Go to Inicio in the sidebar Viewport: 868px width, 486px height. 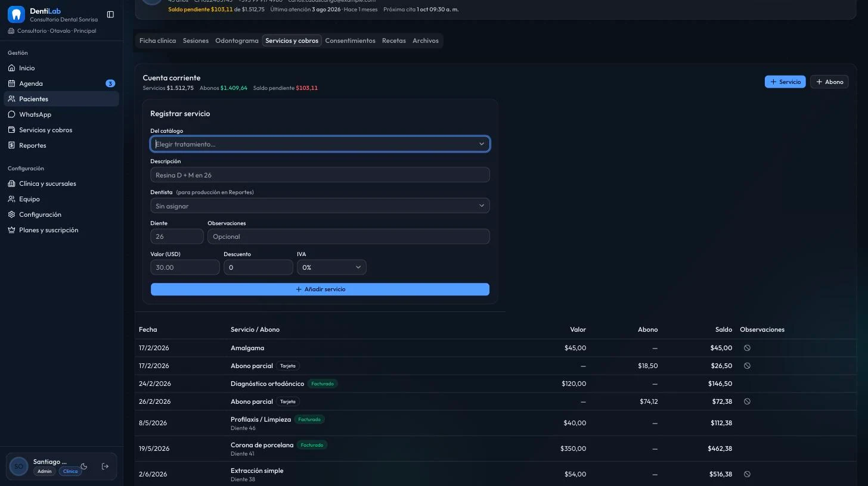click(x=61, y=68)
